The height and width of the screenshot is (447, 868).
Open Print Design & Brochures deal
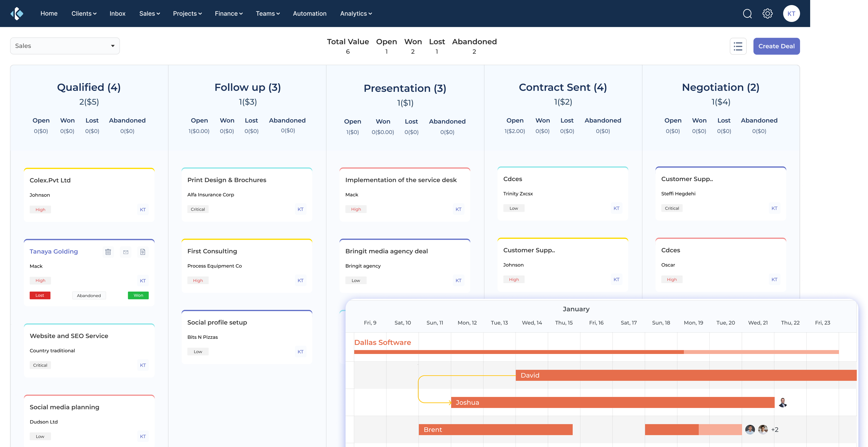point(247,194)
